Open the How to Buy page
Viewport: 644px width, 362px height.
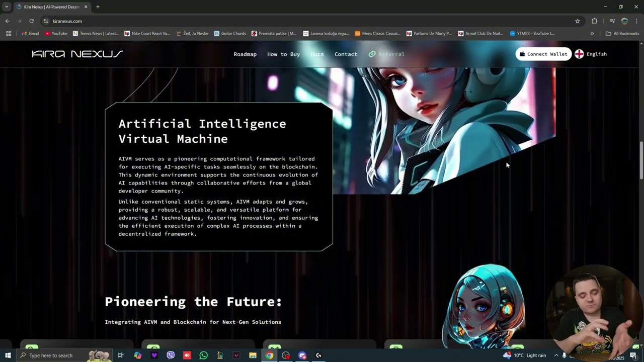coord(283,54)
